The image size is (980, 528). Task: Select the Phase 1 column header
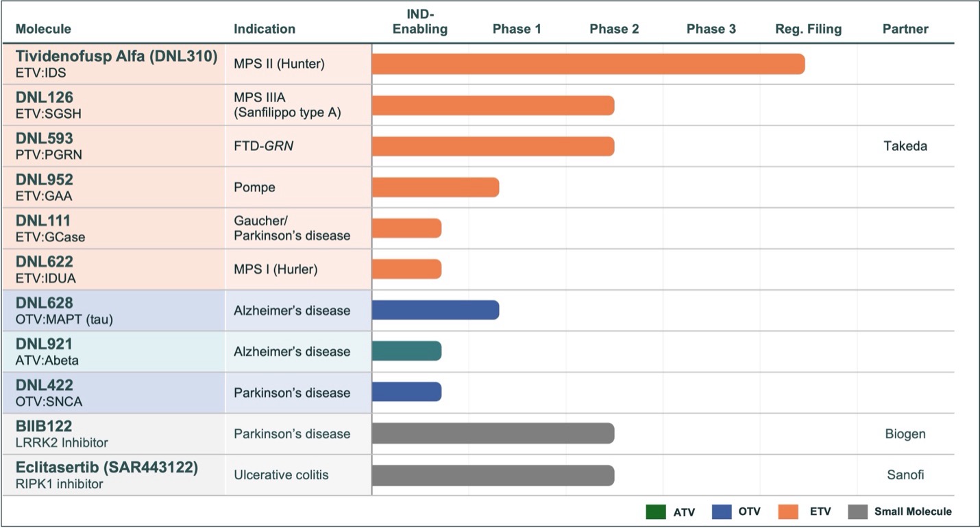pos(517,29)
